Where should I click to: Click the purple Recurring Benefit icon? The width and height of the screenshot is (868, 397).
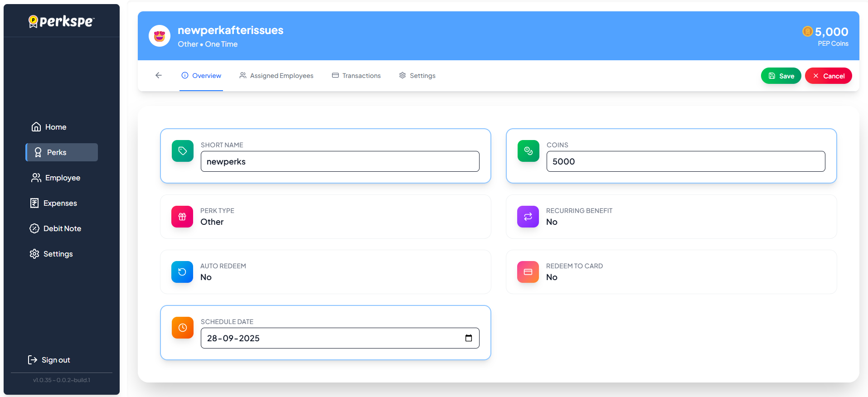pyautogui.click(x=528, y=217)
